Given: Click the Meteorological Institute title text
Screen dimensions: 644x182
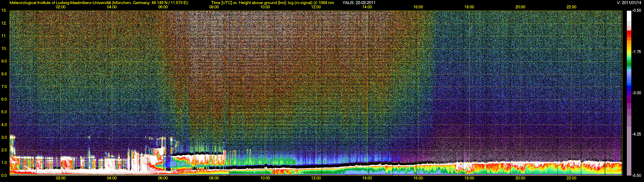Looking at the screenshot, I should (x=99, y=3).
